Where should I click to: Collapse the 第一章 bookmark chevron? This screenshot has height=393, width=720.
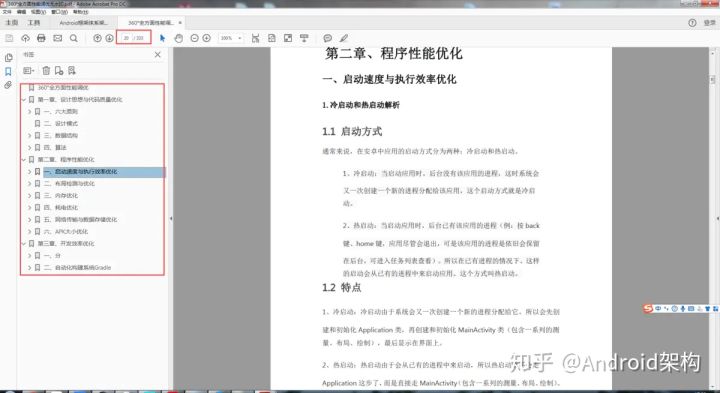click(x=24, y=99)
